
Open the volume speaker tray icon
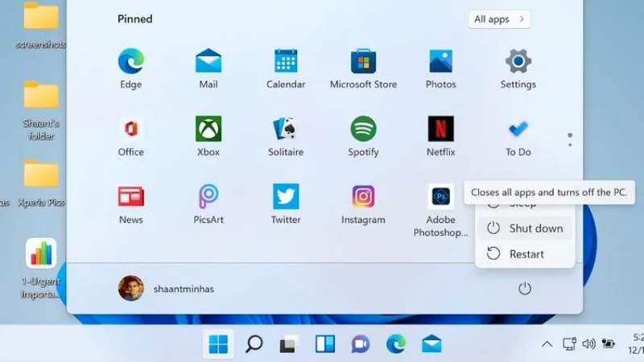pos(588,343)
